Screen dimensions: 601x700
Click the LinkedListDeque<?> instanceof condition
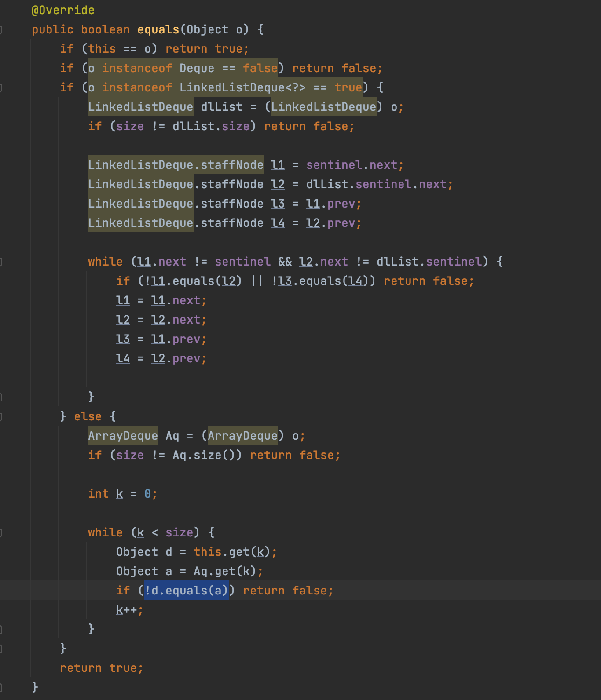click(225, 87)
